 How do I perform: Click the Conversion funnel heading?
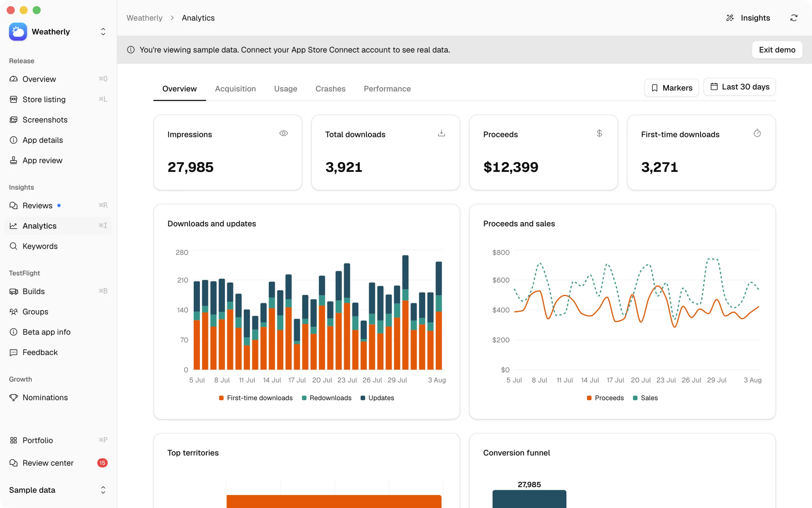[516, 453]
